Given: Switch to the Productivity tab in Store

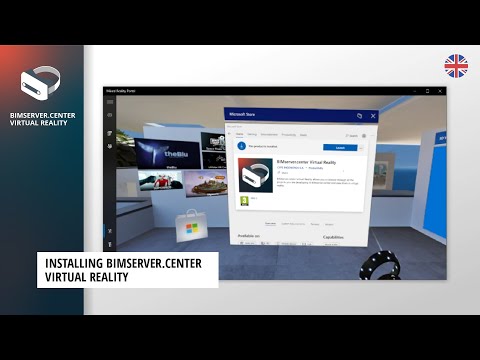Looking at the screenshot, I should pyautogui.click(x=289, y=135).
